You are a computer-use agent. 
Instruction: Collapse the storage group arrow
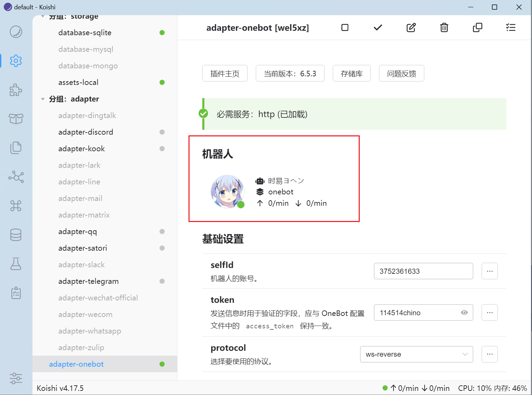(43, 17)
